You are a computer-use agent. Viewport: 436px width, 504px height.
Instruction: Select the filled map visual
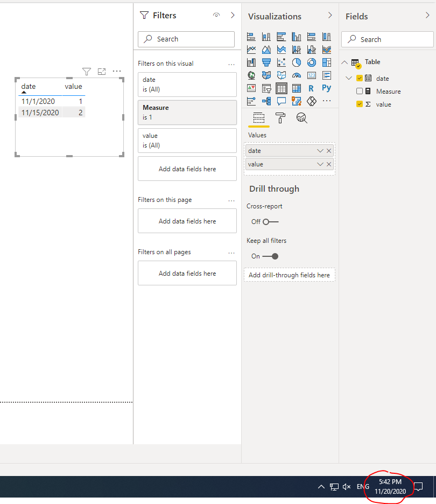pos(266,75)
